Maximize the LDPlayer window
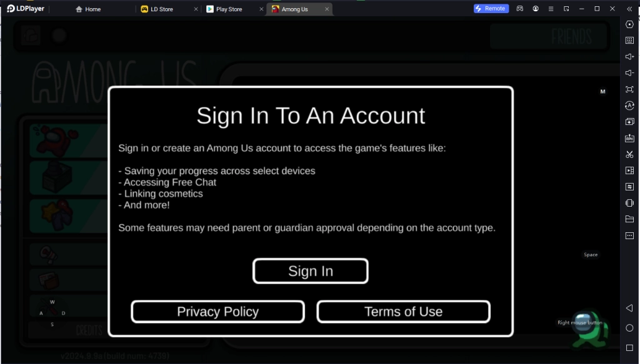The image size is (640, 364). 597,9
